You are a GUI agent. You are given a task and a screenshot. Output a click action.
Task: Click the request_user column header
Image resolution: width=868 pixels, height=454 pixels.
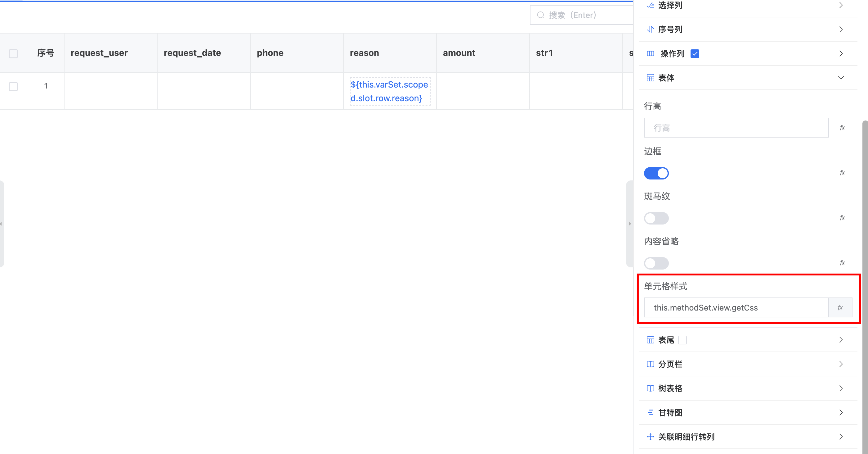tap(110, 53)
